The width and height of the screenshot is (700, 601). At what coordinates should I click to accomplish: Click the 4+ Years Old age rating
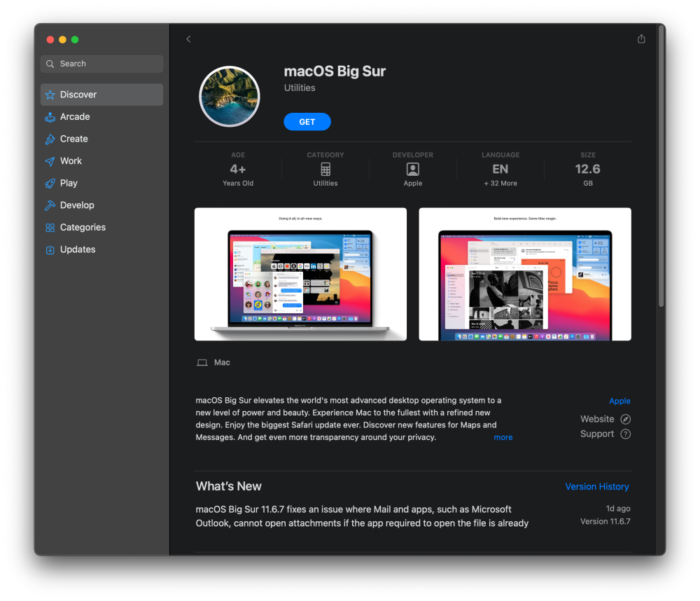[x=238, y=170]
